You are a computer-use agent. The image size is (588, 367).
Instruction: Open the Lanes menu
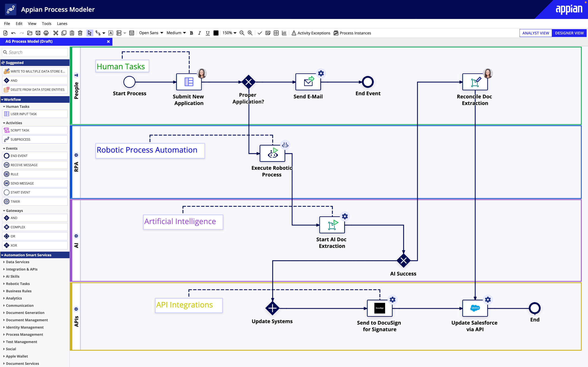[x=62, y=24]
